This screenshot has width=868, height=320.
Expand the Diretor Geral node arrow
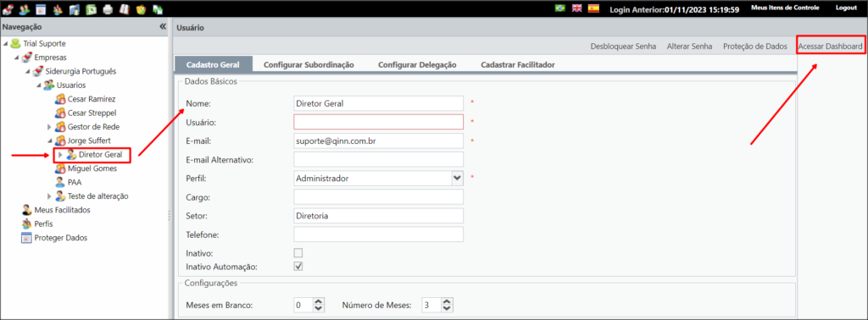pyautogui.click(x=60, y=155)
